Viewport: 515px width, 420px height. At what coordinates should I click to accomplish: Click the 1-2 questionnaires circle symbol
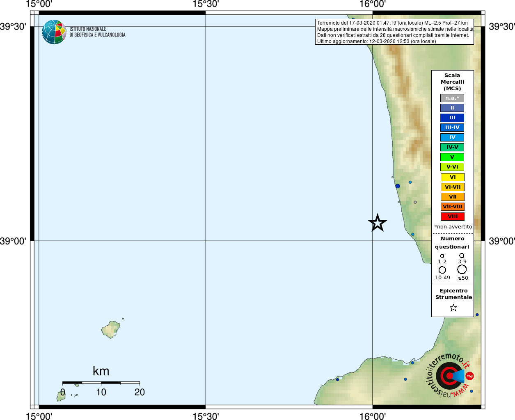click(x=442, y=256)
